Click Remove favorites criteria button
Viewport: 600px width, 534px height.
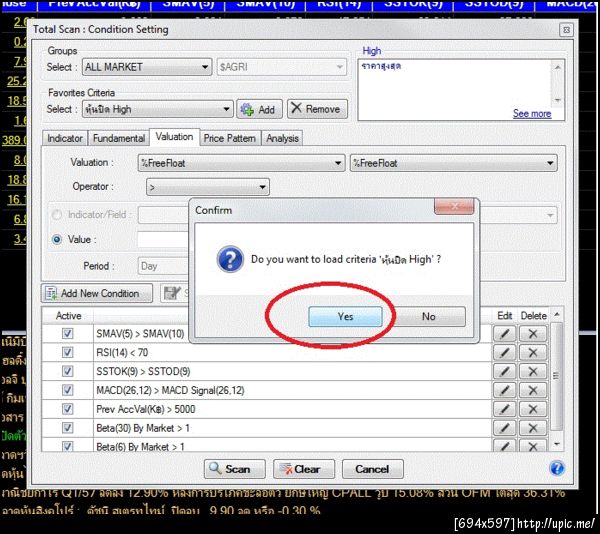(x=317, y=109)
